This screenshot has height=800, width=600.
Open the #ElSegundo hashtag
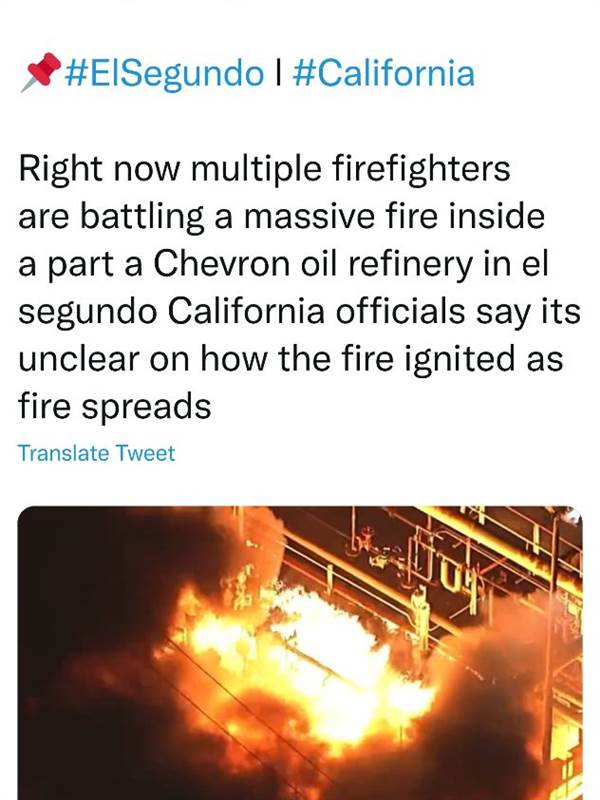point(164,73)
